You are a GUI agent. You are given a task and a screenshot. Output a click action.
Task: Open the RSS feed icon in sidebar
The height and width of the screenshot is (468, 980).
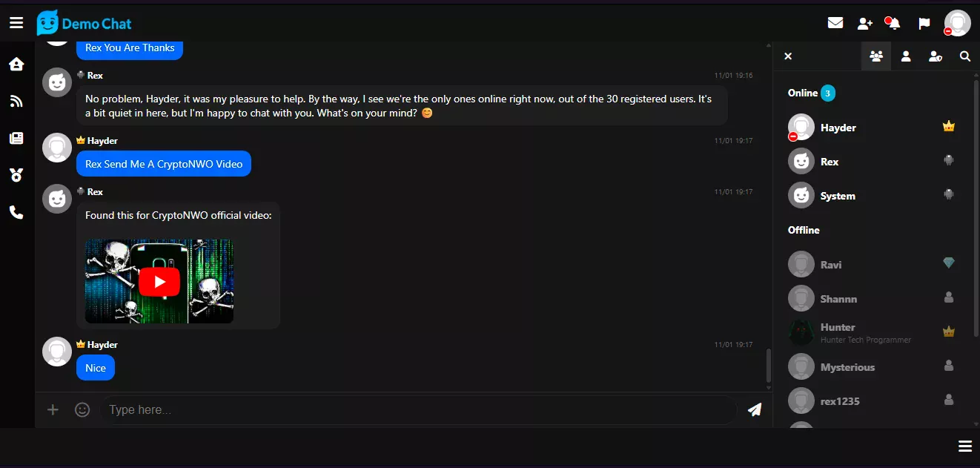coord(16,102)
